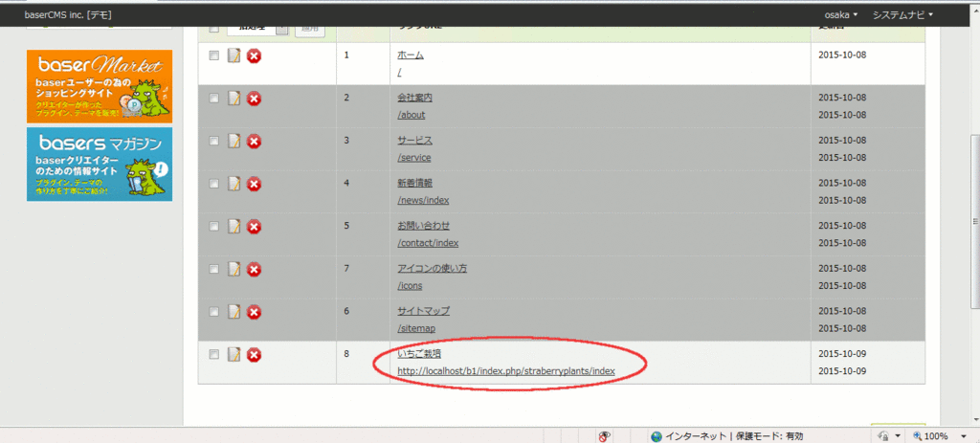Screen dimensions: 980x443
Task: Click the straberryplants/index localhost URL link
Action: pos(506,371)
